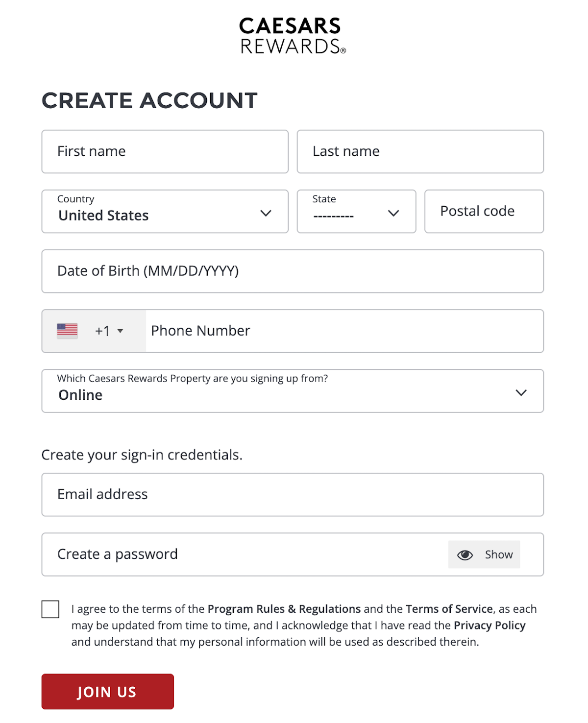The image size is (588, 723).
Task: Click the US flag icon
Action: pos(67,331)
